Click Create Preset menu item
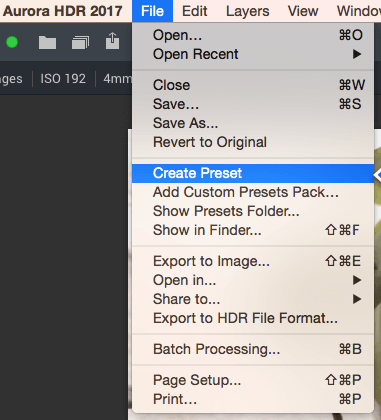This screenshot has height=420, width=381. [253, 173]
